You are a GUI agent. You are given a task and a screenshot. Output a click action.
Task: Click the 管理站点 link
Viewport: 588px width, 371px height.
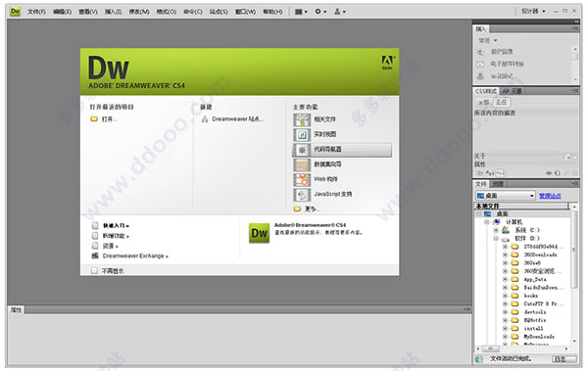pos(550,196)
